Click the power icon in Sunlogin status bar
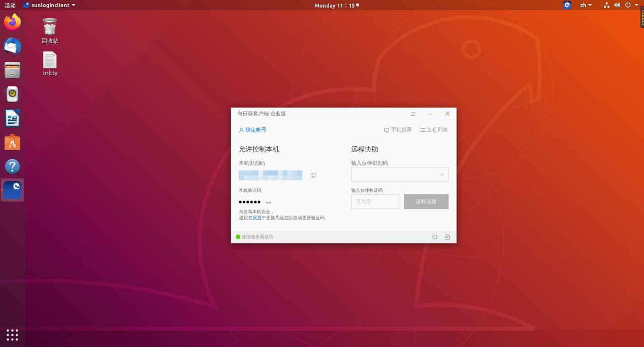Viewport: 644px width, 347px height. coord(435,237)
